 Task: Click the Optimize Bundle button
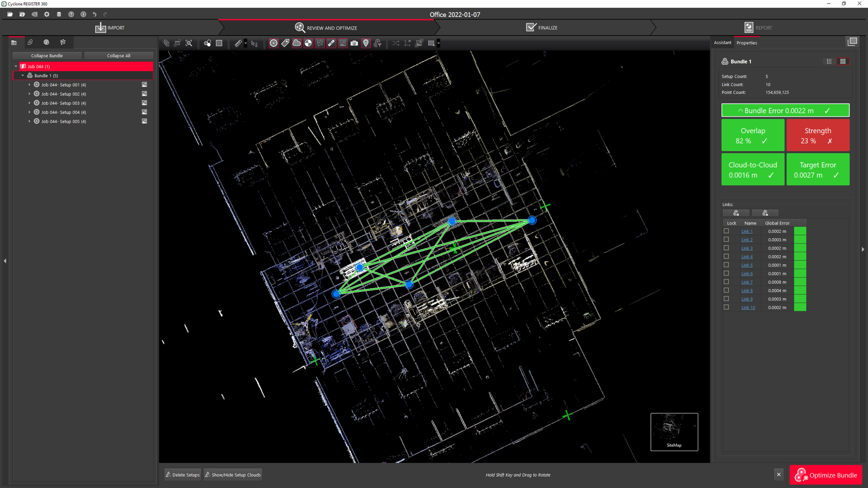(x=826, y=475)
